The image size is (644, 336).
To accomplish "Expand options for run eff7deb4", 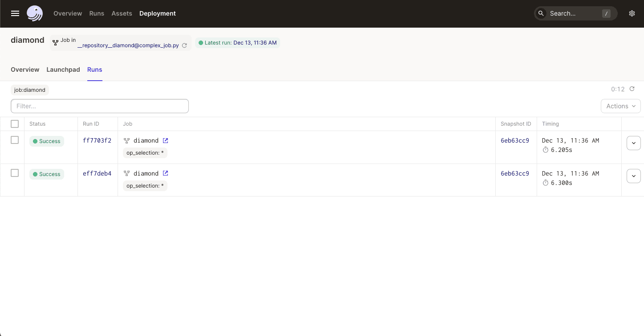I will 634,176.
